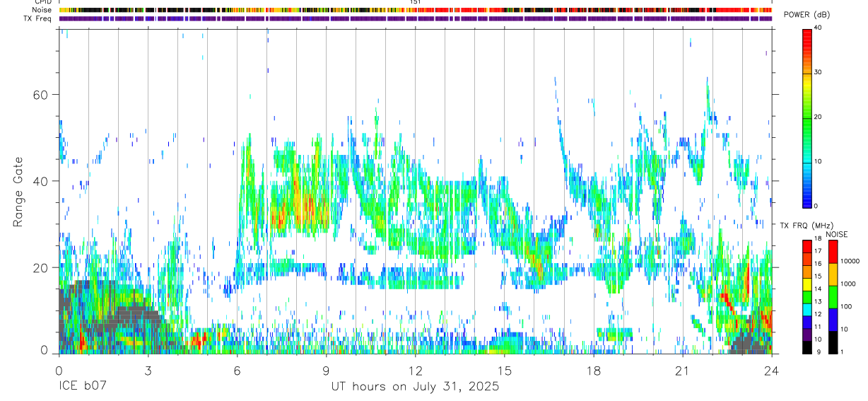Click the power color bar gradient
This screenshot has height=401, width=868.
(807, 117)
